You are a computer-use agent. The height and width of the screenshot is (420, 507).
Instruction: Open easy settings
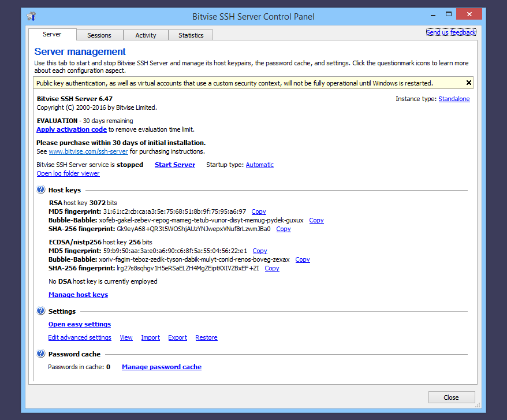[x=80, y=324]
